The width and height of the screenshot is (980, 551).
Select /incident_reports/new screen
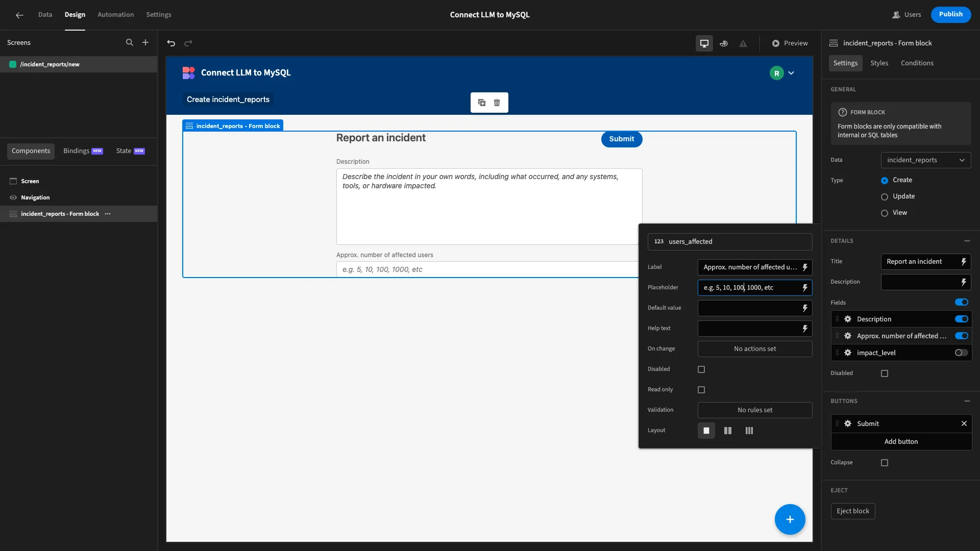[x=79, y=64]
